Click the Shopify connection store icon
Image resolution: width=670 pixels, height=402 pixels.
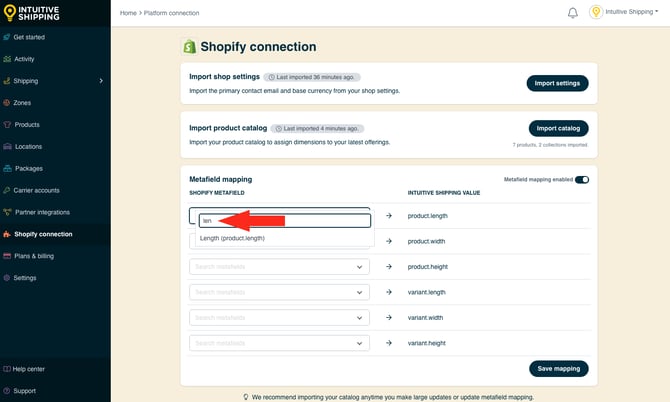coord(7,234)
